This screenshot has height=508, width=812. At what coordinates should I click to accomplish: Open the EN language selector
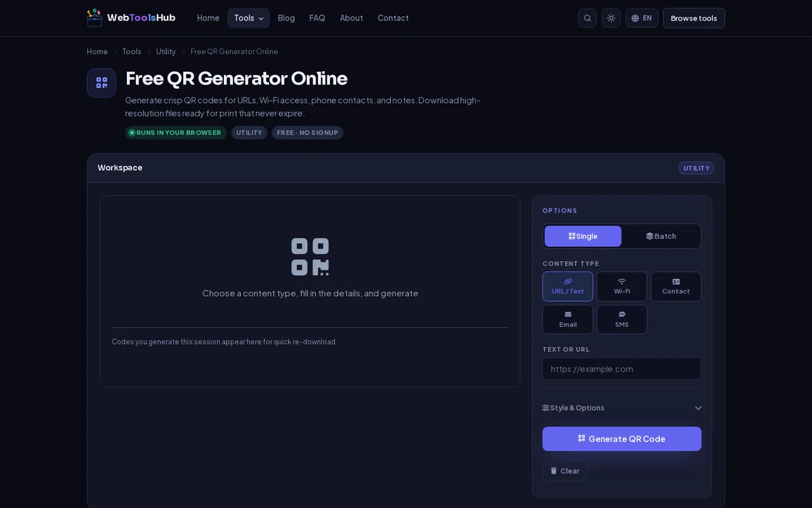(x=642, y=18)
